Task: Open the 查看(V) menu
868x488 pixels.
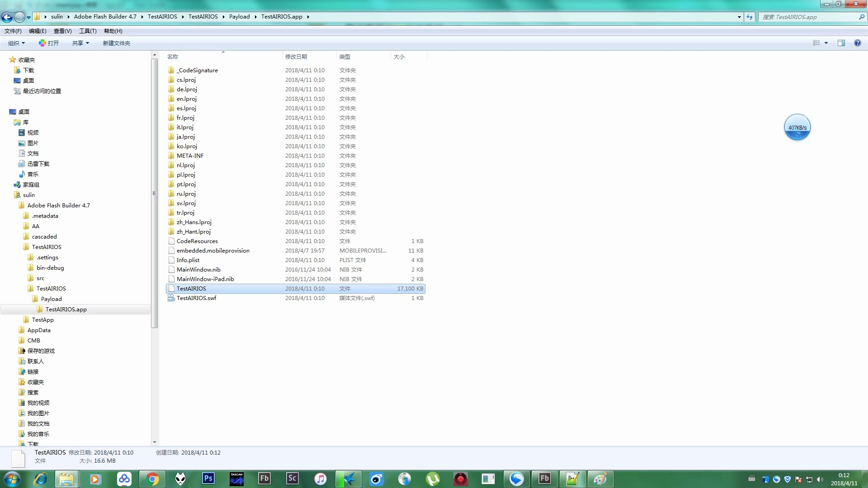Action: (x=62, y=31)
